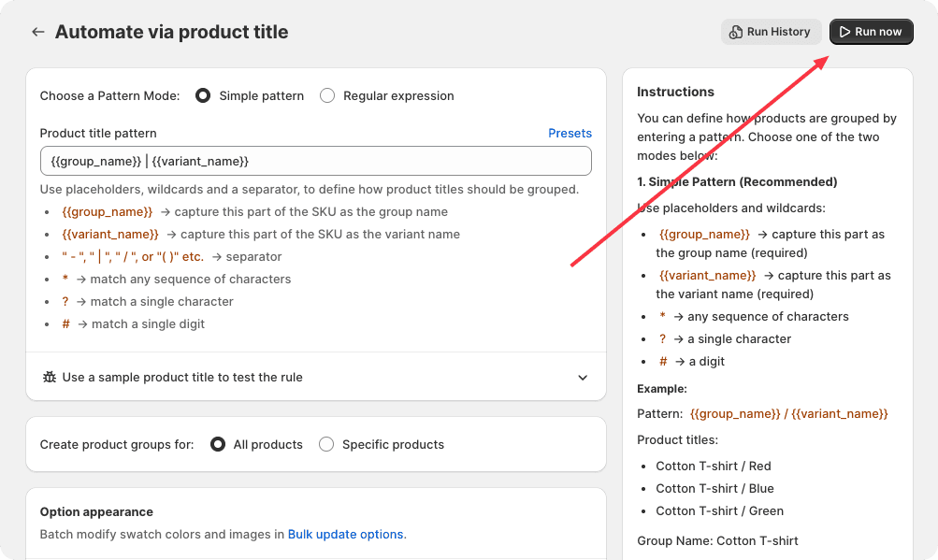Viewport: 938px width, 560px height.
Task: Click the Run now button
Action: coord(871,32)
